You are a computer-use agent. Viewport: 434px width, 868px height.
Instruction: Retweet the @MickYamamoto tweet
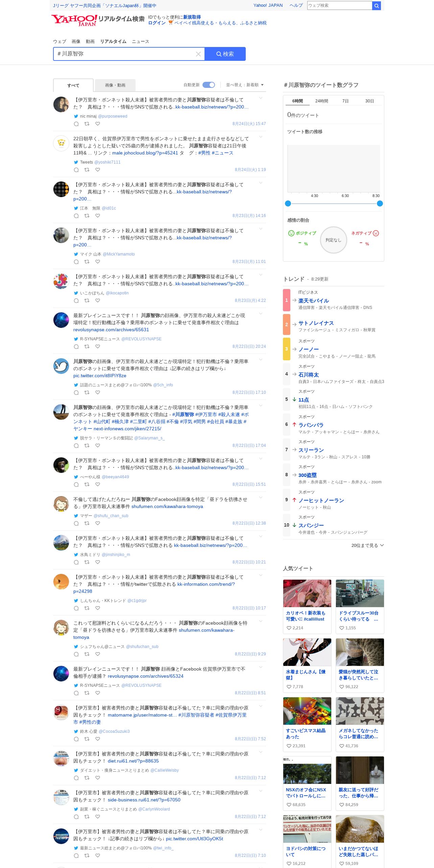(x=87, y=262)
